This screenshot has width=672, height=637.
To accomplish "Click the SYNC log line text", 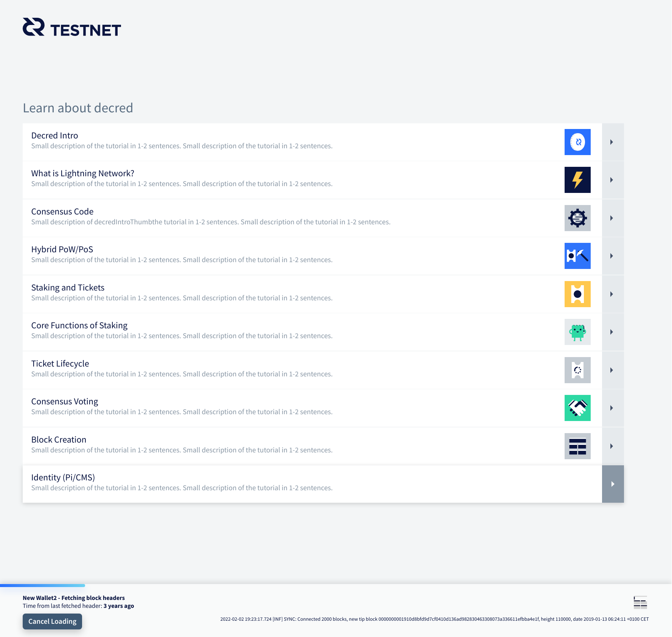I will point(435,619).
